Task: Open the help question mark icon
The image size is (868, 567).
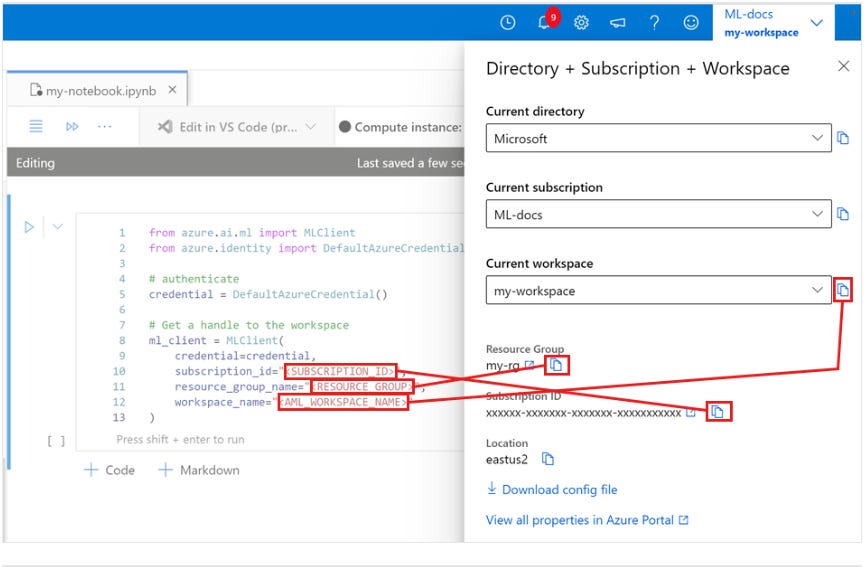Action: (x=654, y=22)
